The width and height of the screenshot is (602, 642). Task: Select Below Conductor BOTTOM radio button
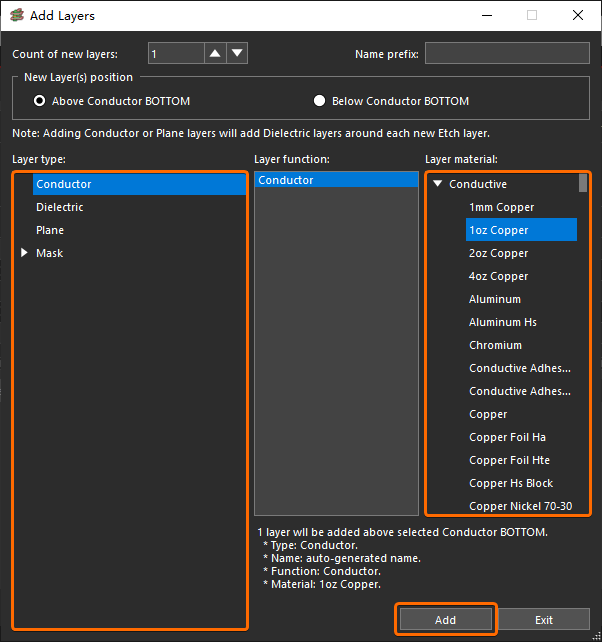(x=320, y=101)
